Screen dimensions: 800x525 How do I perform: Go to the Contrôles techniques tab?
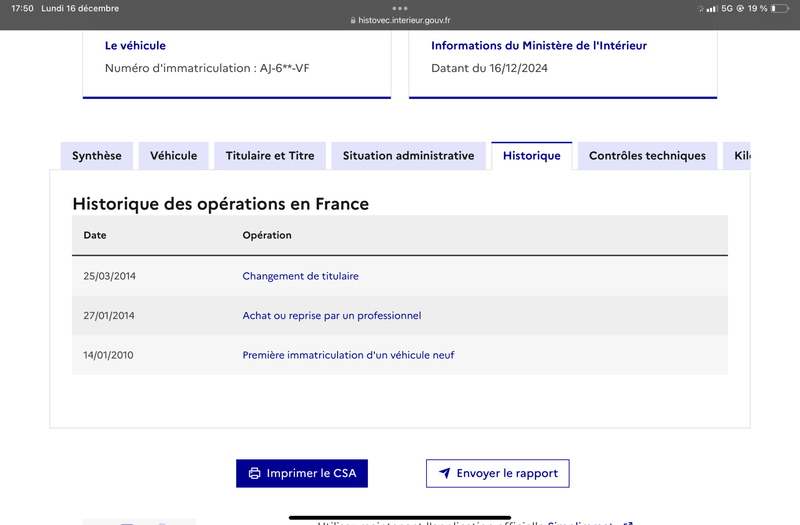pyautogui.click(x=647, y=156)
